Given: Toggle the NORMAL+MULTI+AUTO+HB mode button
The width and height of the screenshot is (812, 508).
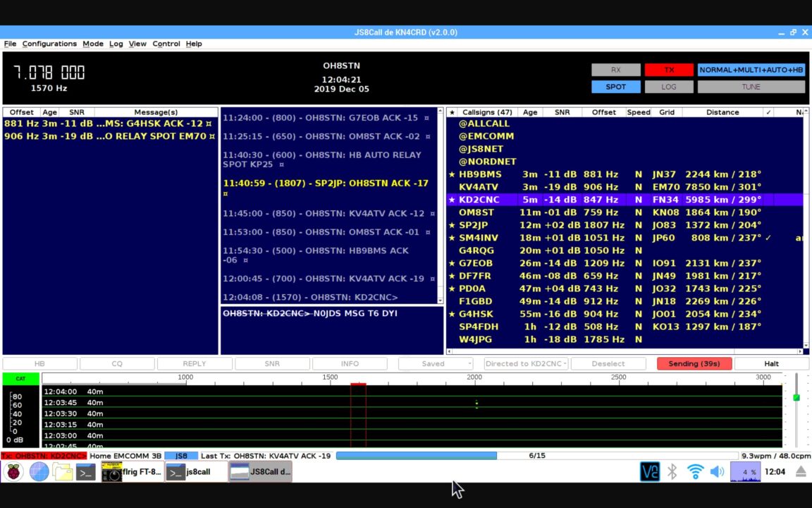Looking at the screenshot, I should [x=751, y=70].
